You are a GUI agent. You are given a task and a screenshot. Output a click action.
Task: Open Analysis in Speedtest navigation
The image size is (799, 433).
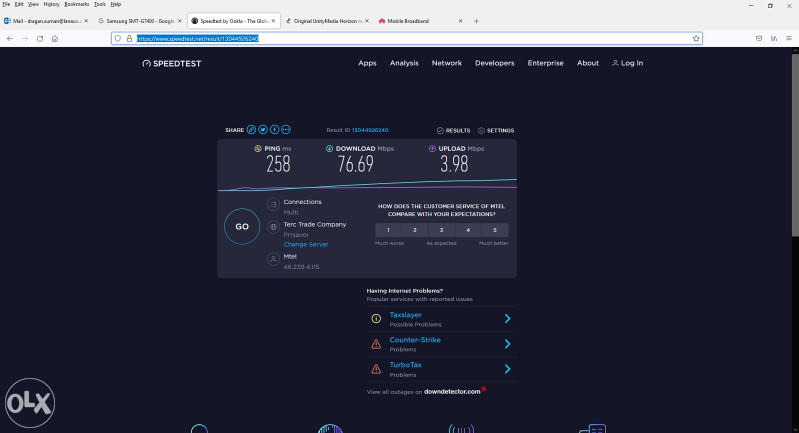click(404, 63)
